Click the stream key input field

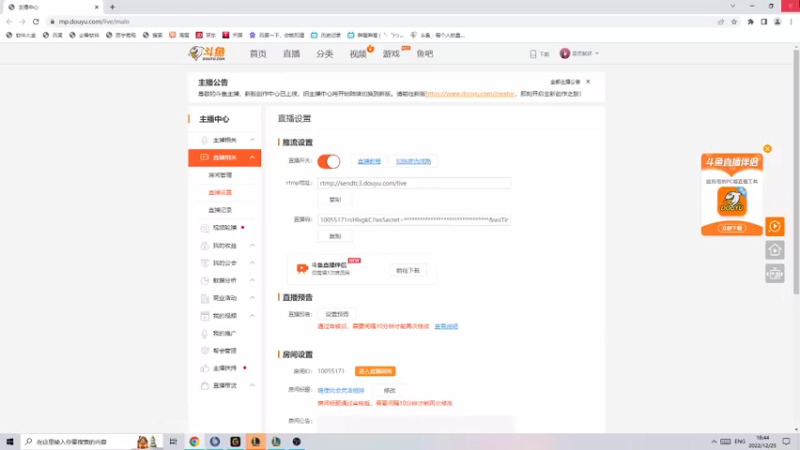click(x=414, y=220)
